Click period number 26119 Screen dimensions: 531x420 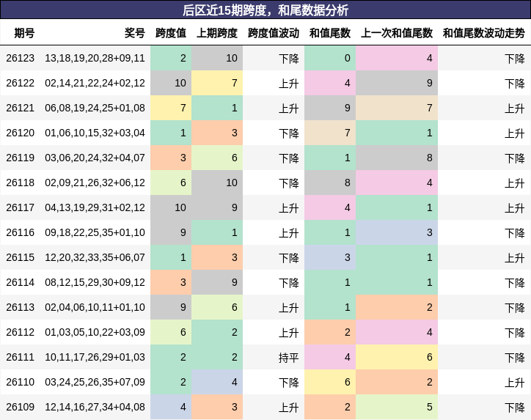pyautogui.click(x=21, y=158)
